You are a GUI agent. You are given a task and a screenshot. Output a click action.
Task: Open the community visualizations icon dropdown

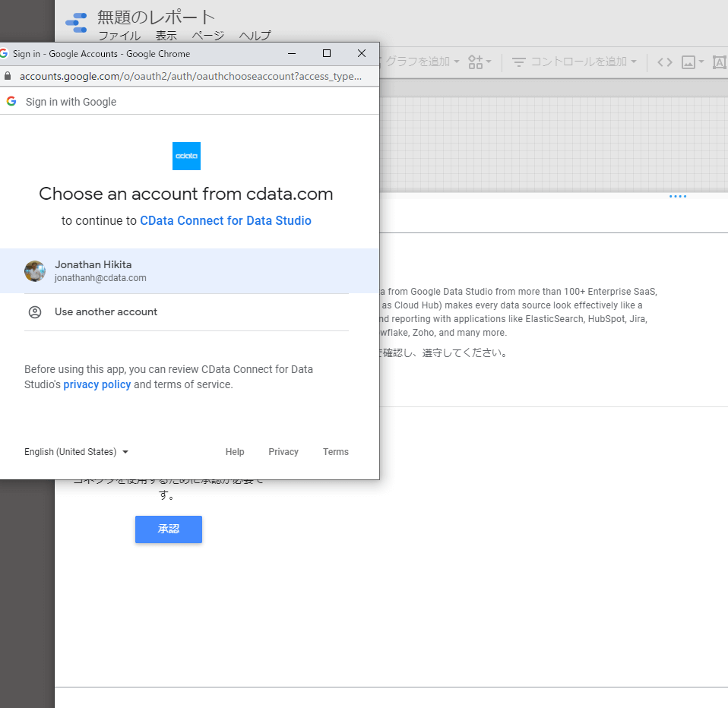[x=480, y=62]
